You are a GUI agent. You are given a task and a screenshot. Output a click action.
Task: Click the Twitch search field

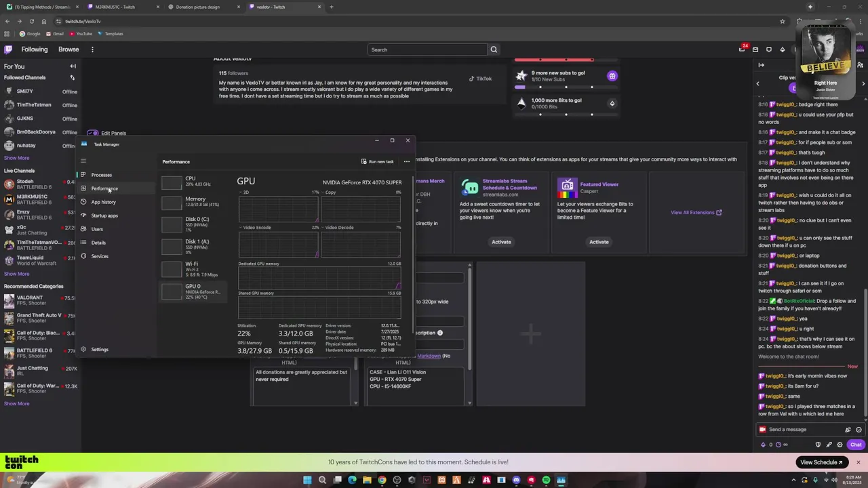coord(427,49)
